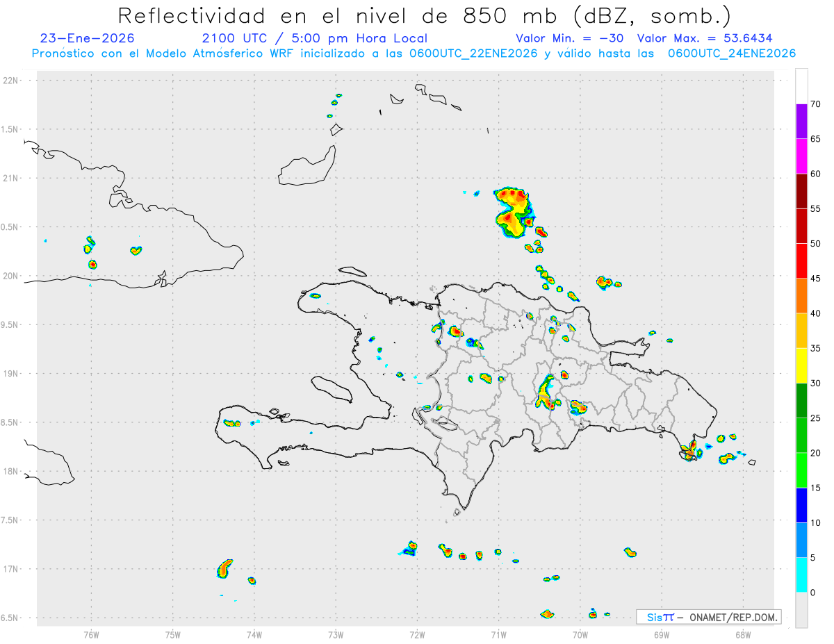Click the blue 10-15 dBZ color band
This screenshot has height=644, width=834.
801,505
